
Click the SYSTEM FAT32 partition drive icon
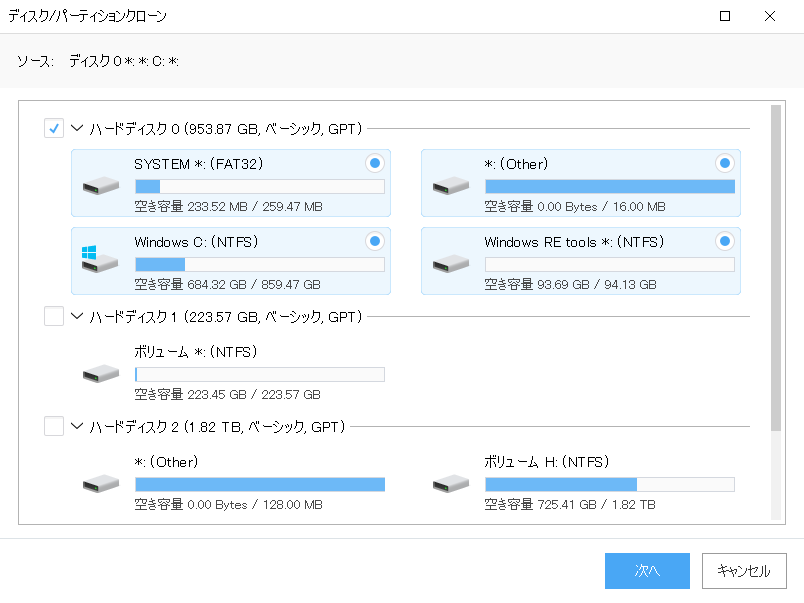click(100, 185)
